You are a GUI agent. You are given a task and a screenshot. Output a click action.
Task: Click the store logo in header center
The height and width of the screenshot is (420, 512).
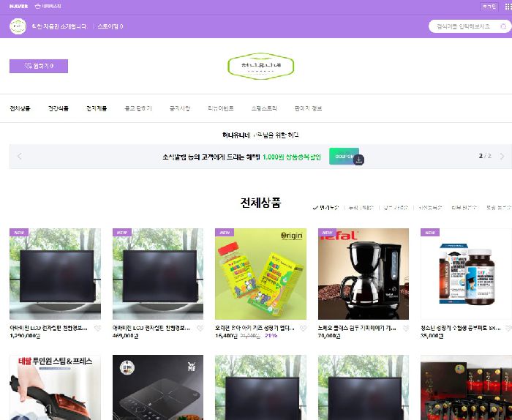click(260, 67)
